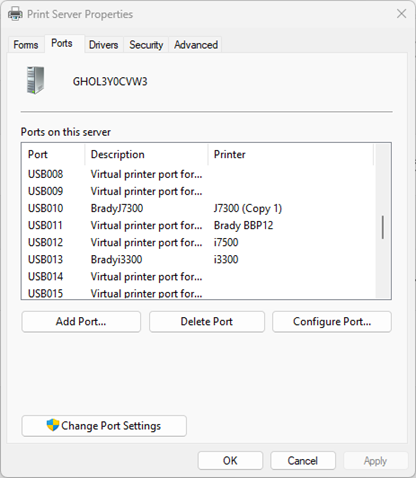Open Configure Port dialog

(332, 322)
